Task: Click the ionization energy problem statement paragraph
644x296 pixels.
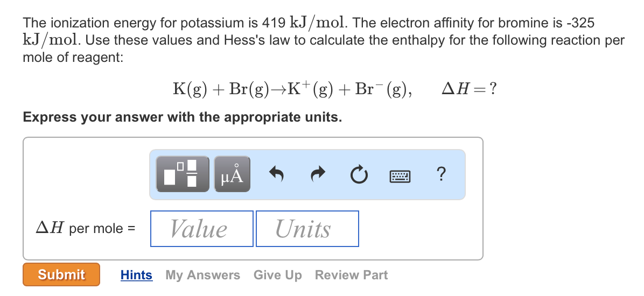Action: (x=324, y=40)
